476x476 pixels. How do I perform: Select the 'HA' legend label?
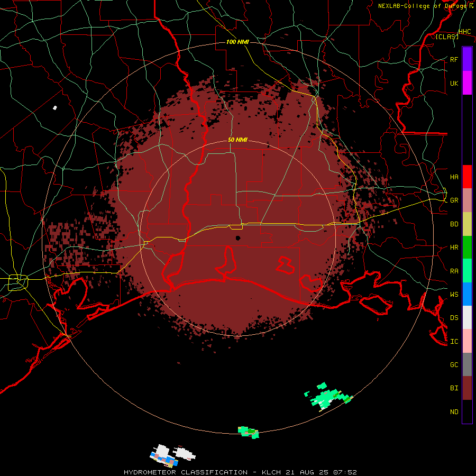click(x=454, y=177)
